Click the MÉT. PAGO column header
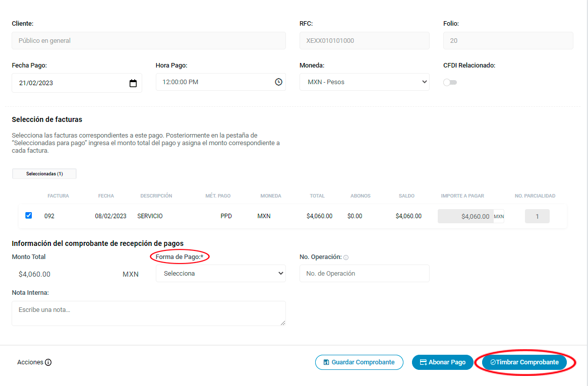 click(218, 196)
